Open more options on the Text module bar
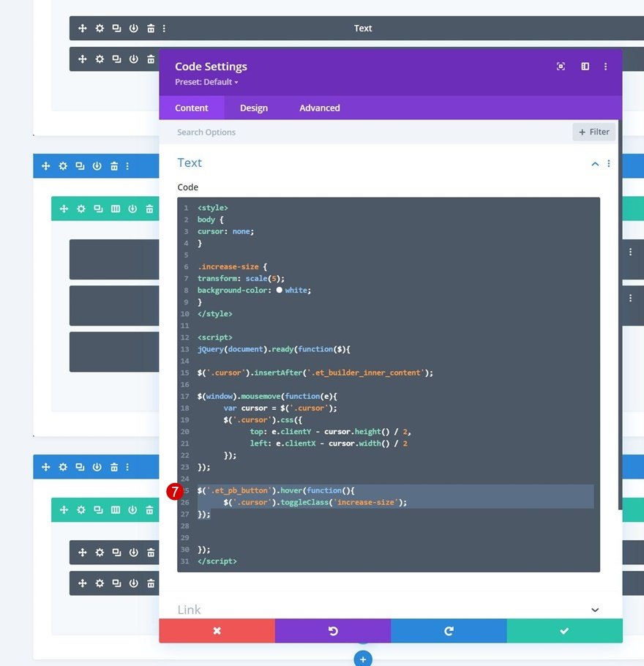Viewport: 644px width, 666px height. tap(164, 28)
